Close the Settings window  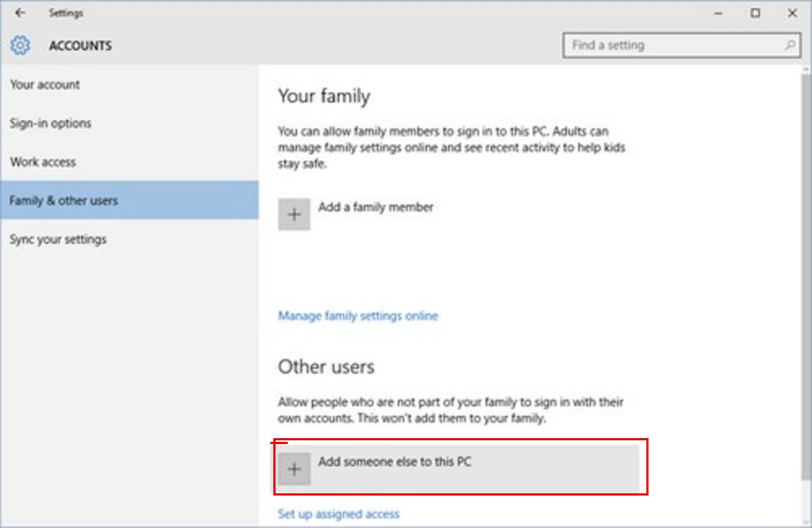(x=792, y=13)
